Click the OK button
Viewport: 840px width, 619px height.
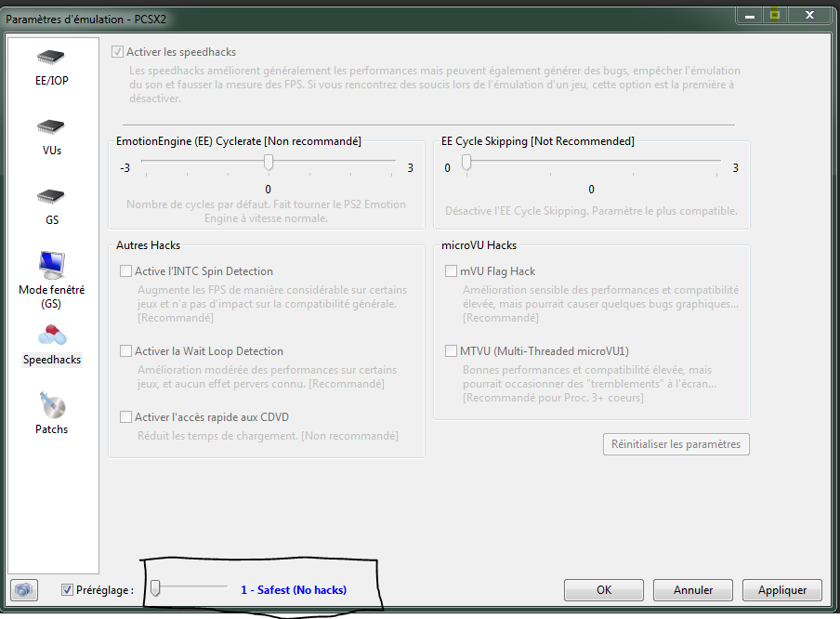(x=604, y=590)
